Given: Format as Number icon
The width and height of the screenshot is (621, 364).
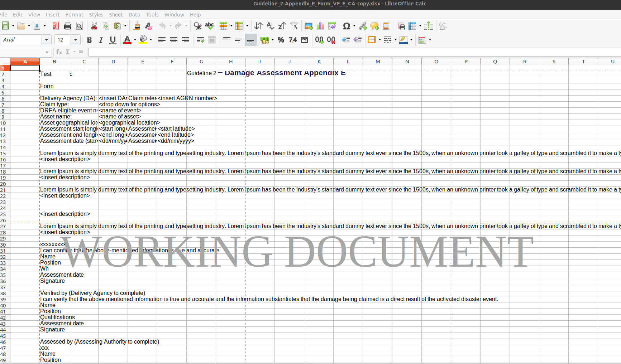Looking at the screenshot, I should click(x=293, y=40).
